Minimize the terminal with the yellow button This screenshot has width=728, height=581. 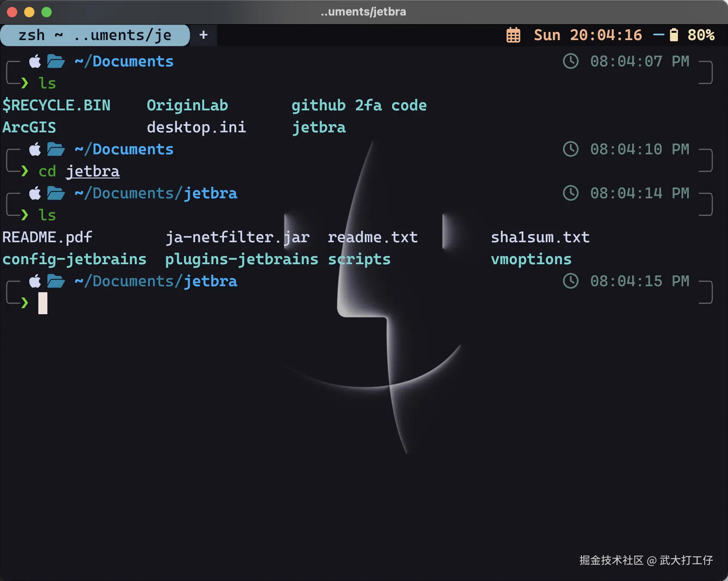click(x=29, y=12)
